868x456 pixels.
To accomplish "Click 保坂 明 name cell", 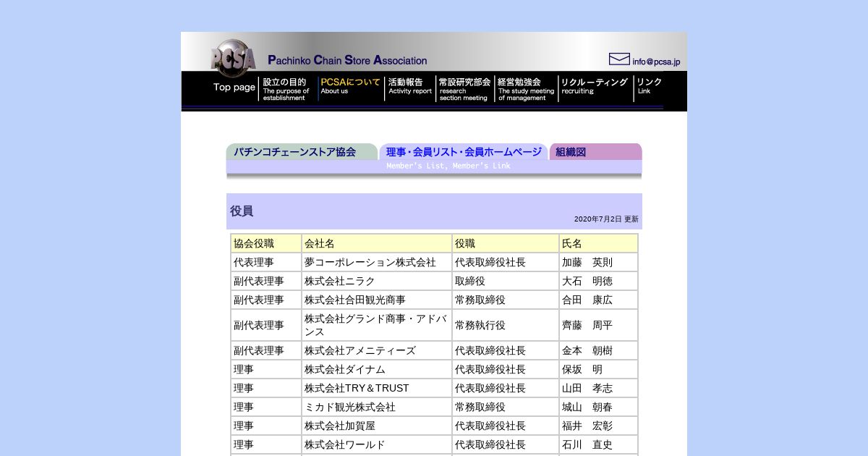I will [x=599, y=369].
